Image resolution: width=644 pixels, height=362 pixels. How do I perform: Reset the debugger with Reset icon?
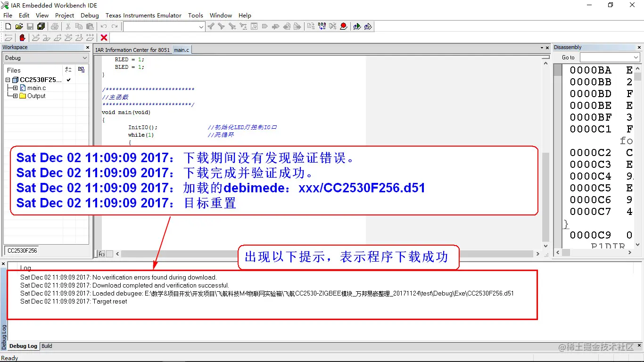[x=8, y=38]
